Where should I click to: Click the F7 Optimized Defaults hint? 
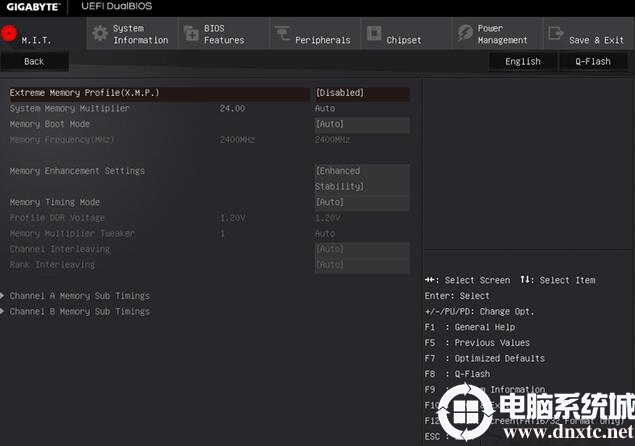[x=485, y=359]
